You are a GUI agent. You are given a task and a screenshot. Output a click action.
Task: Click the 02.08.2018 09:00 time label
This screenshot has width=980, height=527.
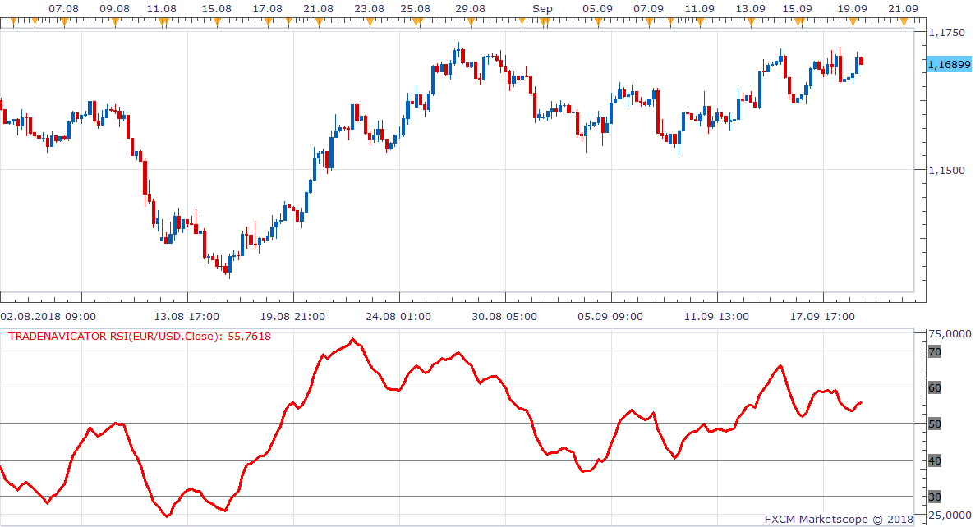click(x=48, y=317)
